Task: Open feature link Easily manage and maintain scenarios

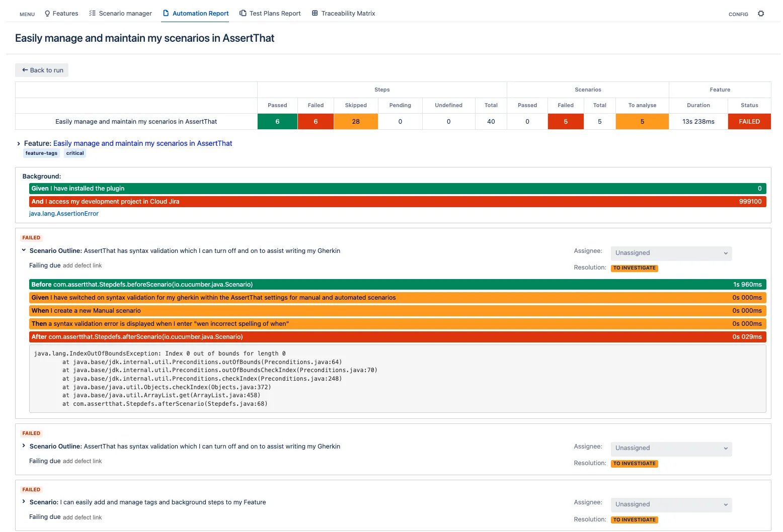Action: [x=142, y=143]
